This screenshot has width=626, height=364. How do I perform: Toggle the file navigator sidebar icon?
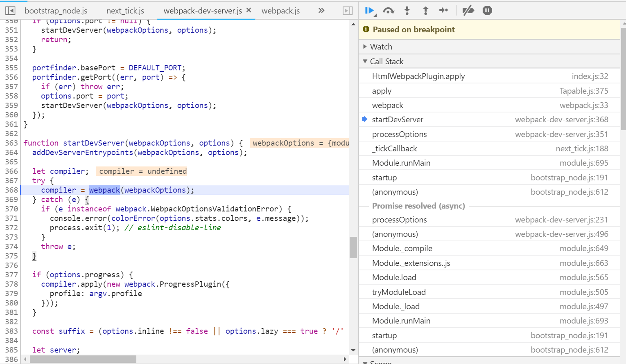pyautogui.click(x=10, y=11)
